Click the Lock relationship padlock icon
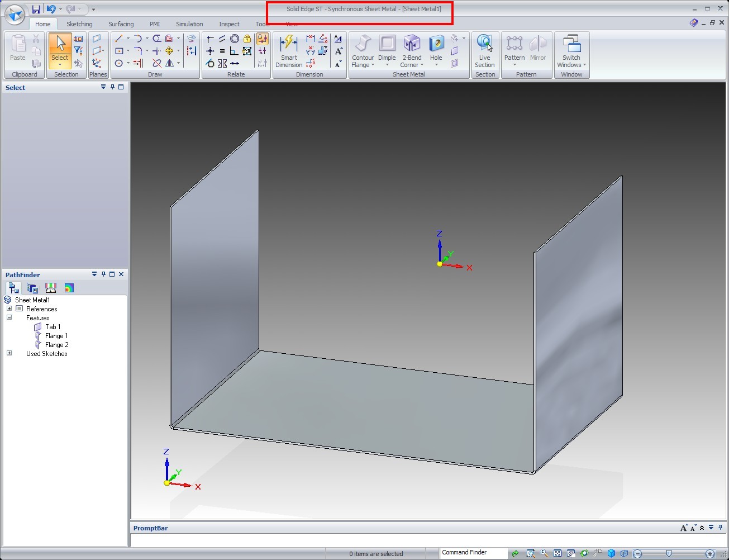Image resolution: width=729 pixels, height=560 pixels. pos(247,39)
